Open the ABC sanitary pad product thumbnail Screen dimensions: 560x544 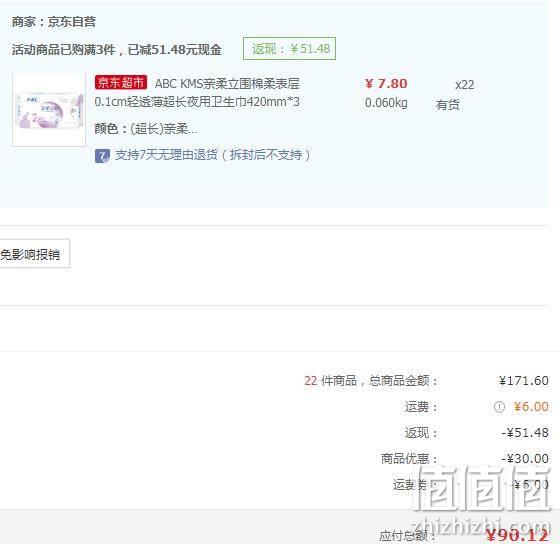point(49,110)
